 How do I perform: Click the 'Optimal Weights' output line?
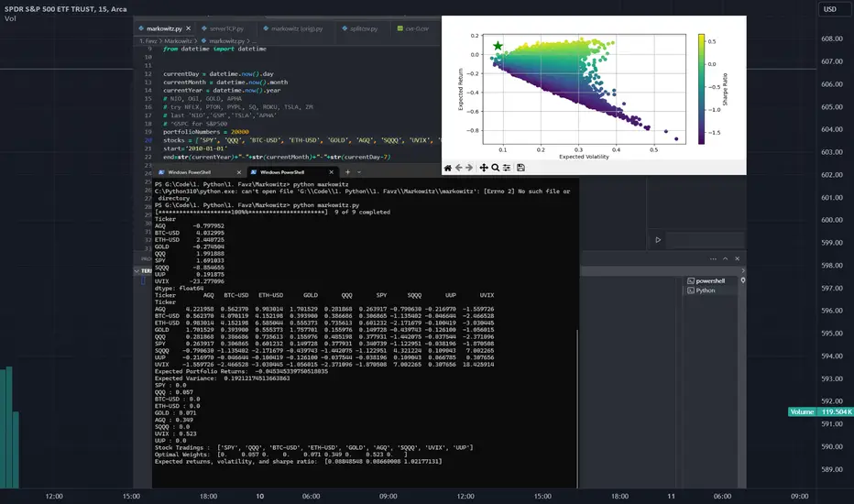(x=281, y=455)
